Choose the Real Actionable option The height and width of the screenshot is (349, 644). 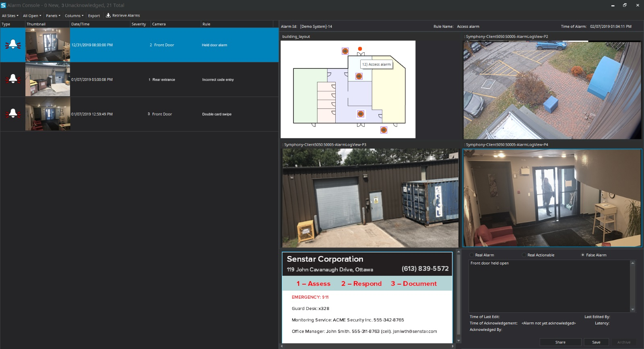click(x=524, y=255)
